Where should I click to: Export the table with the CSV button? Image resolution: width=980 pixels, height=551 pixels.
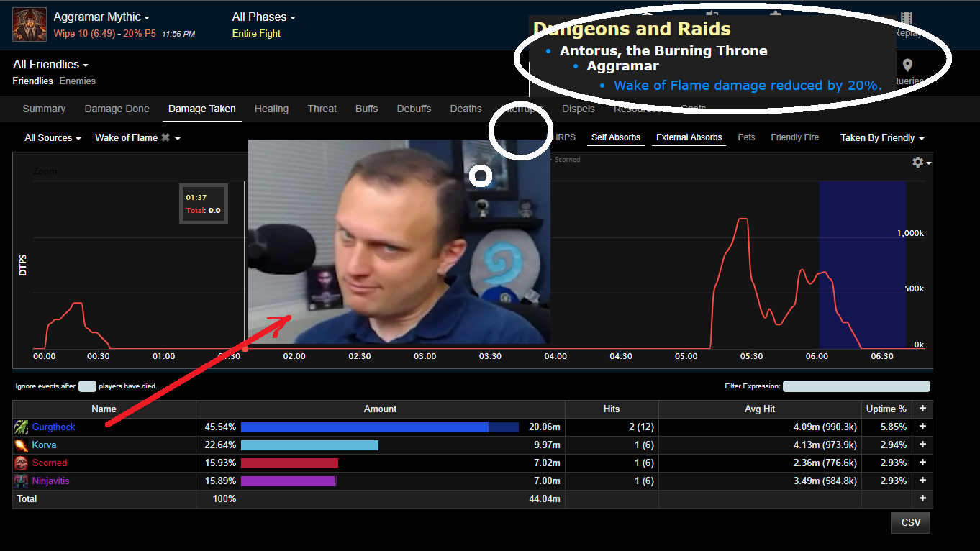[911, 523]
